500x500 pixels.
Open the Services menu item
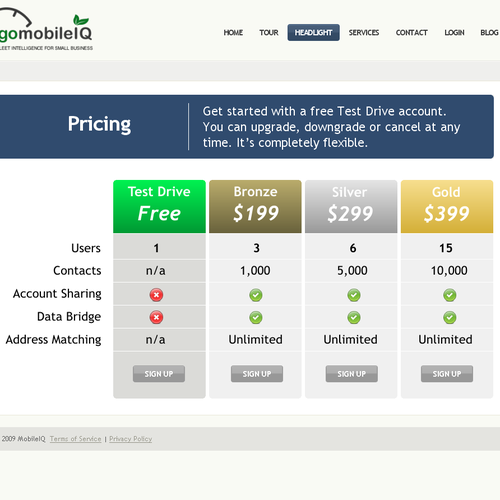pyautogui.click(x=364, y=33)
